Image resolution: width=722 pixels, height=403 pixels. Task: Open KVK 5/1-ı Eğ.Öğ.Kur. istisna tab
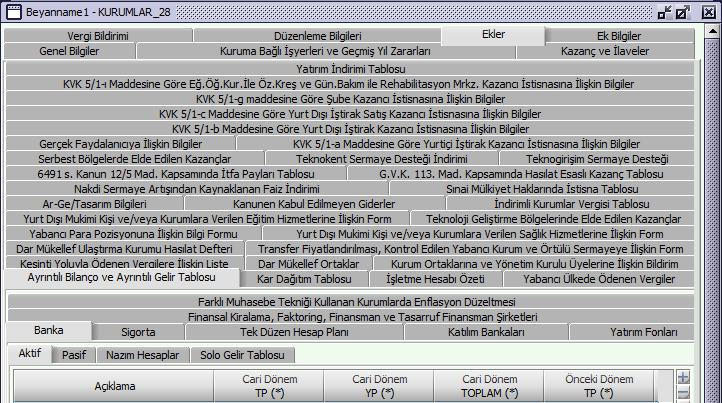coord(350,84)
